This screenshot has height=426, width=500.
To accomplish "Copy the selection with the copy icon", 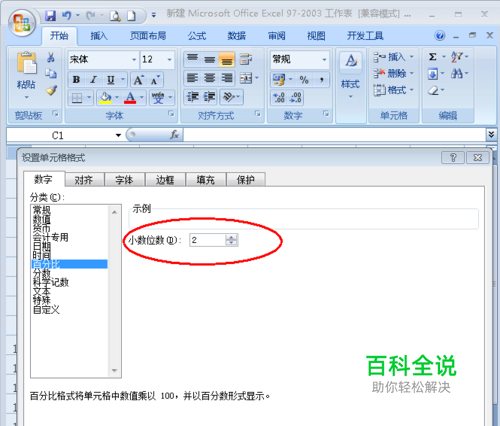I will click(51, 73).
